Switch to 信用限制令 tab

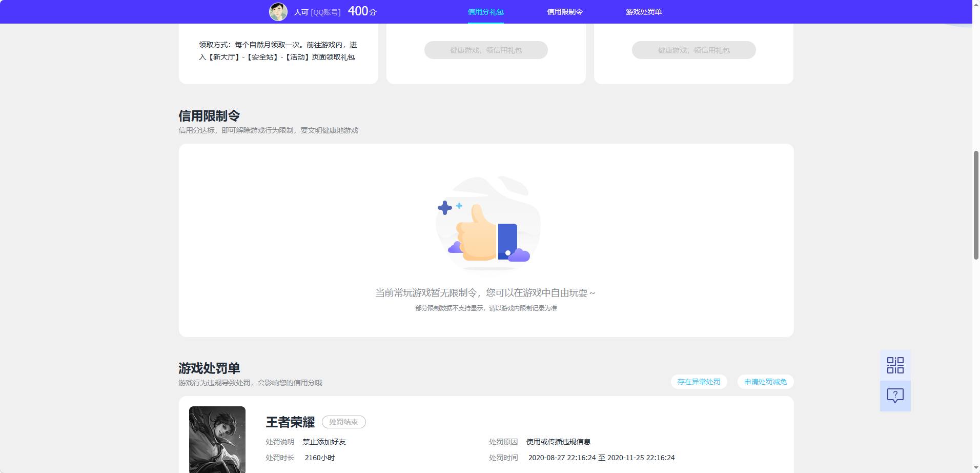pyautogui.click(x=564, y=12)
